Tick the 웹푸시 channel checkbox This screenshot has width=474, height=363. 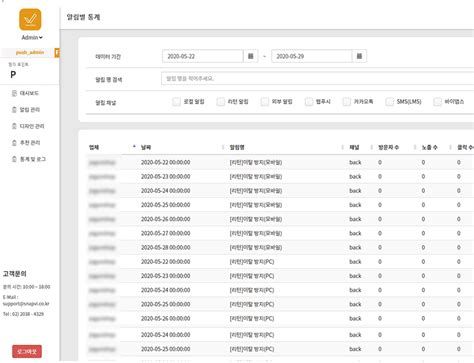tap(309, 101)
